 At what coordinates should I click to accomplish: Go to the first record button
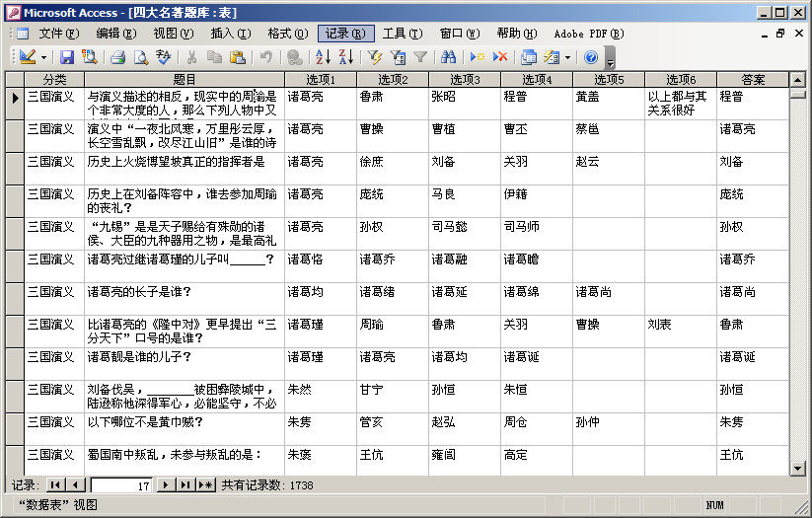coord(55,484)
